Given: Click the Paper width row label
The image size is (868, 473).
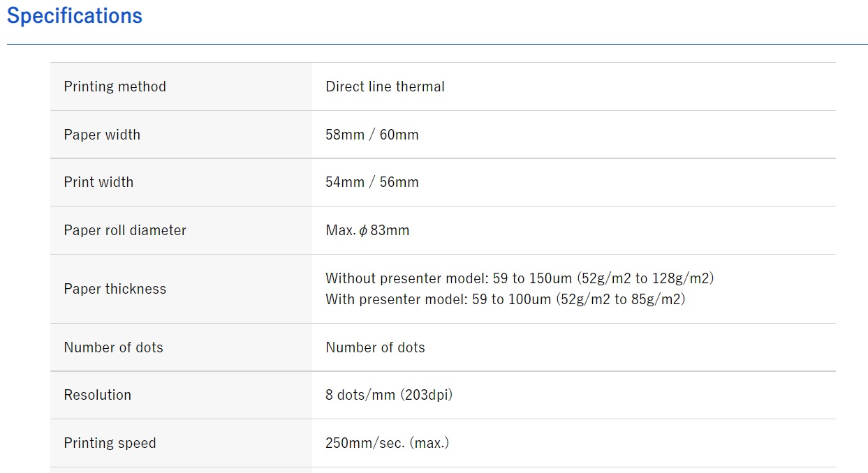Looking at the screenshot, I should click(x=102, y=135).
